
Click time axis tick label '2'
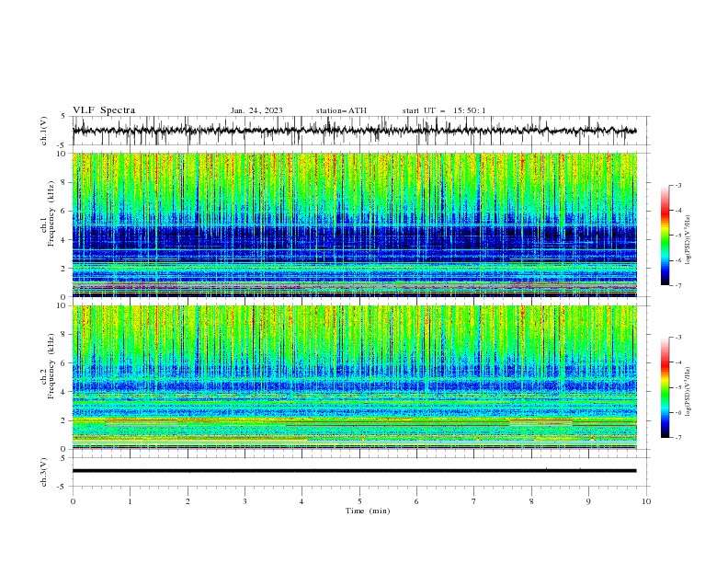tap(188, 501)
